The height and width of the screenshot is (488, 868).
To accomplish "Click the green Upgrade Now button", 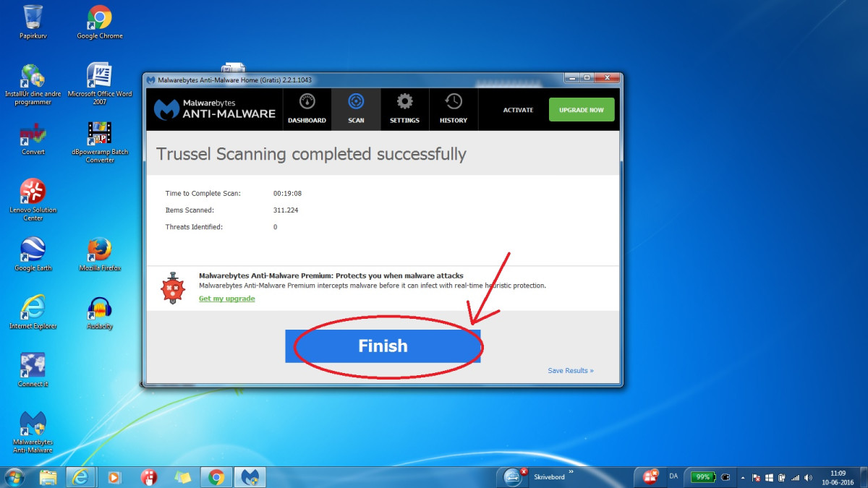I will pos(582,110).
